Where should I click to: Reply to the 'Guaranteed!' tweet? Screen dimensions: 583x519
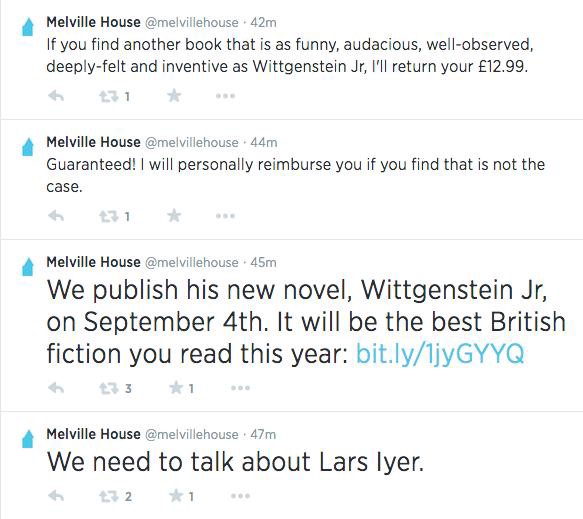click(56, 216)
